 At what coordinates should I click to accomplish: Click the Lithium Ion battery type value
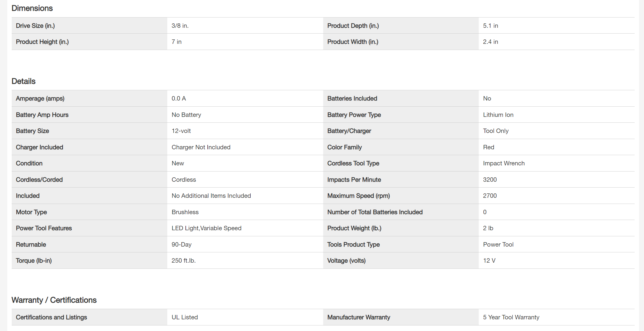tap(498, 115)
